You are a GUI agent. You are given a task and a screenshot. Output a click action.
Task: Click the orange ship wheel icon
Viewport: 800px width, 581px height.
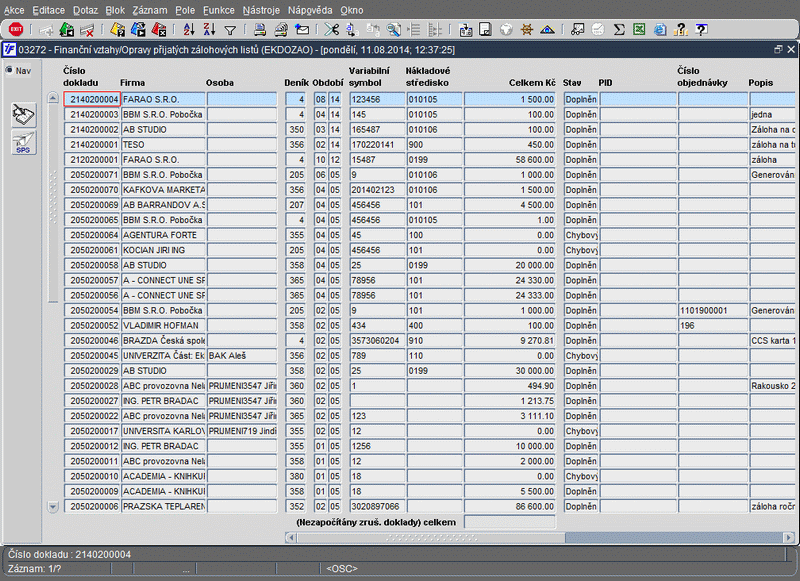[527, 30]
